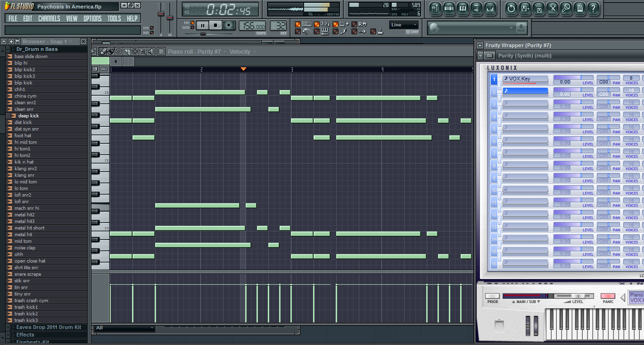644x345 pixels.
Task: Click the Purity wrapper folder icon
Action: (490, 56)
